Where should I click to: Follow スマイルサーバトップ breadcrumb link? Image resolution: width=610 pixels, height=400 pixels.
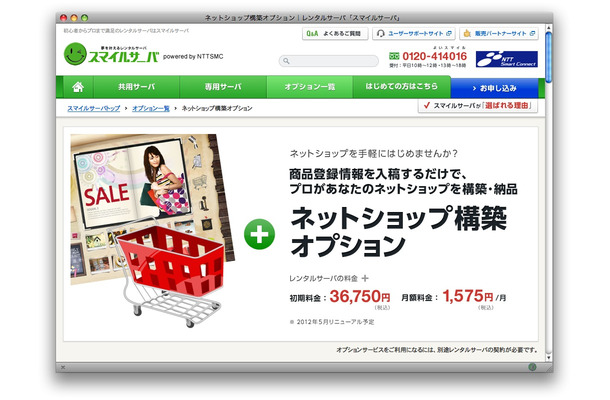pos(94,108)
